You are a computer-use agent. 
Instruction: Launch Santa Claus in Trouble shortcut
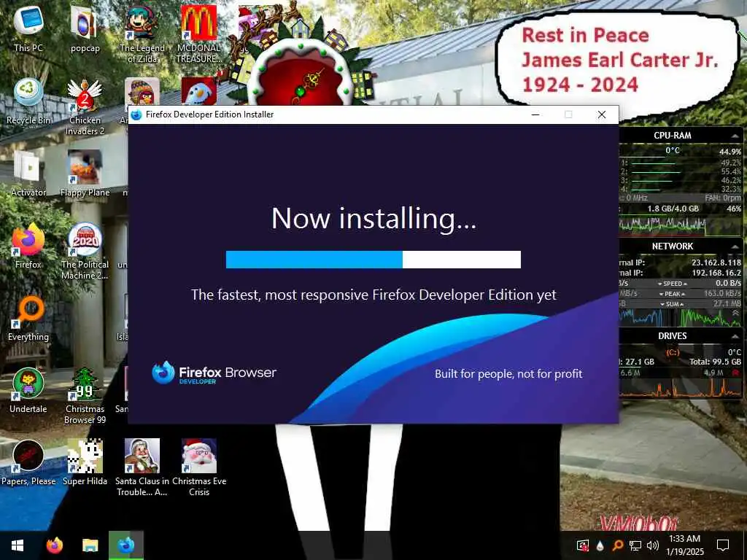[142, 468]
